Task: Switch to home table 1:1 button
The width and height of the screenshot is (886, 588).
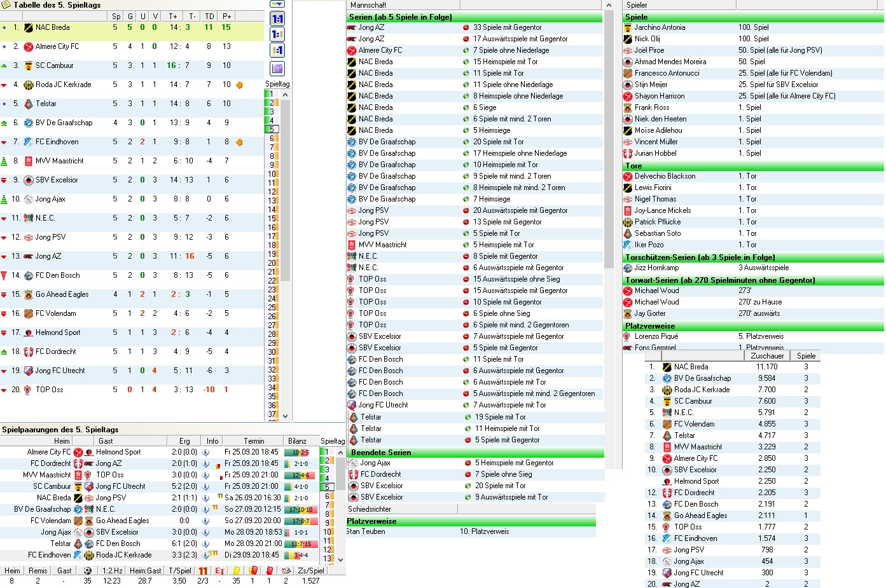Action: pos(277,34)
